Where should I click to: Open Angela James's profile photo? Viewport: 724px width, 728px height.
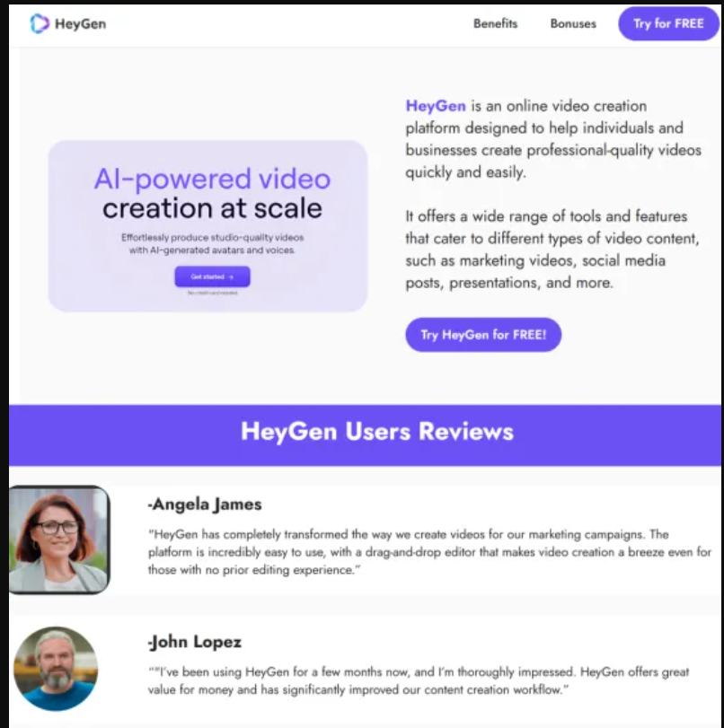pos(58,539)
